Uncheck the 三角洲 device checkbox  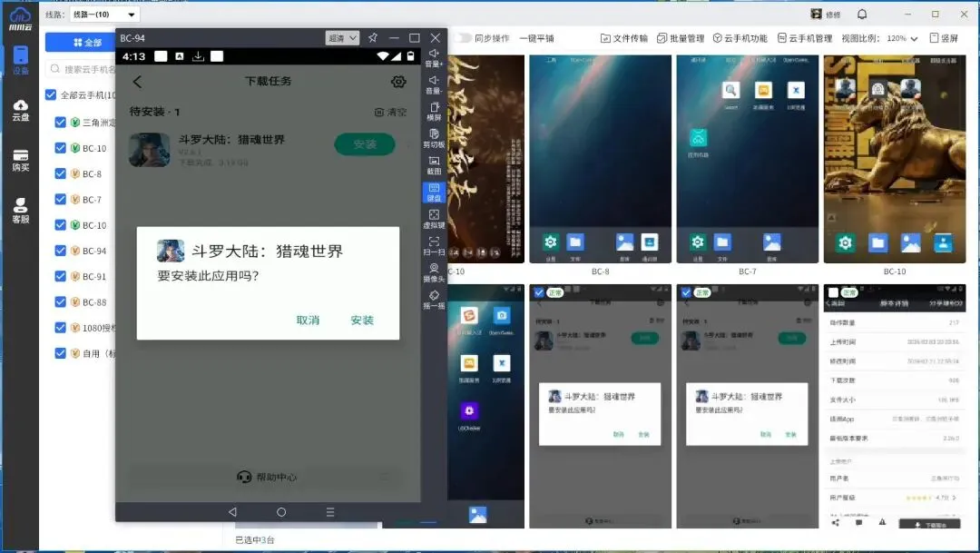pyautogui.click(x=61, y=122)
